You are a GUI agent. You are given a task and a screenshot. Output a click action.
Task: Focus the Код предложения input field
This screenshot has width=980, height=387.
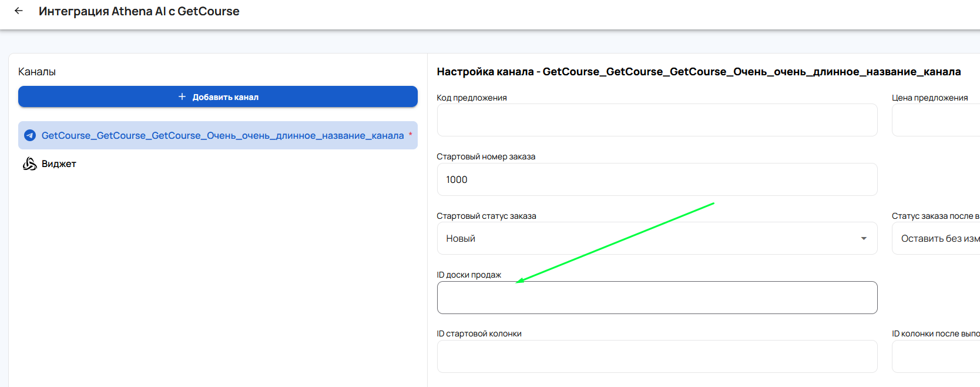click(657, 121)
